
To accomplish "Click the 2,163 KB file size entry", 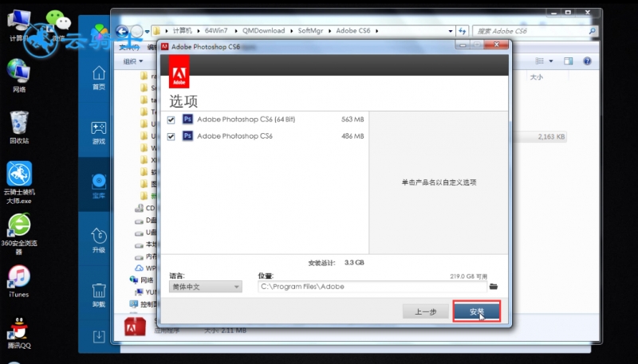I will point(551,137).
